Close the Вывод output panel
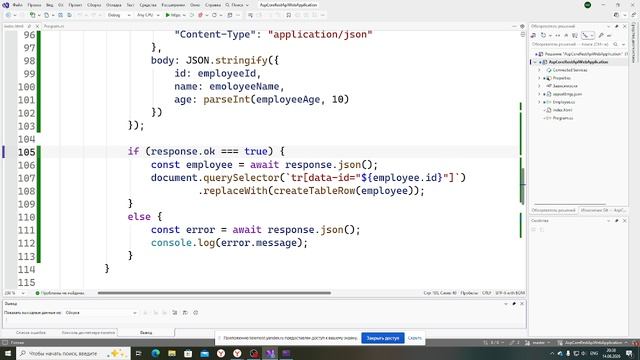Viewport: 640px width, 360px height. pyautogui.click(x=522, y=304)
